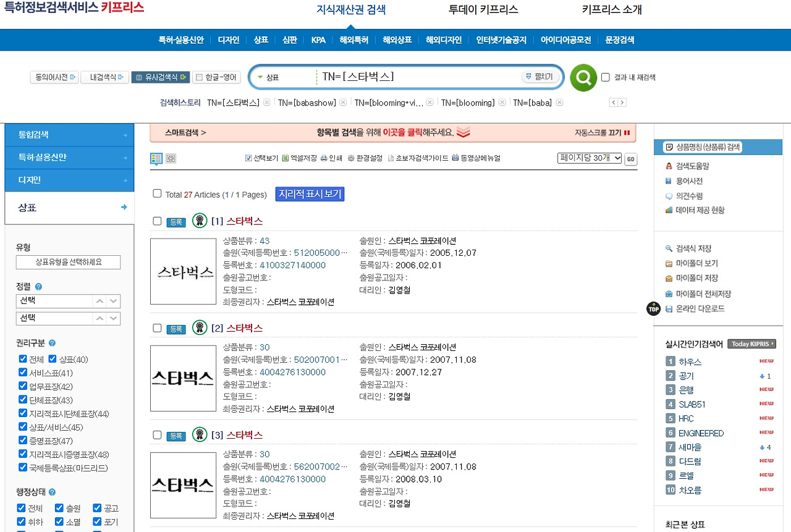The height and width of the screenshot is (532, 791).
Task: Check the box for result [1] 스타벅스
Action: [x=157, y=221]
